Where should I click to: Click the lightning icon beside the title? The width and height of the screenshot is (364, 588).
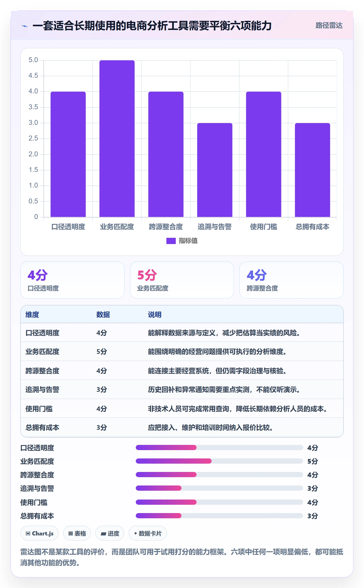pyautogui.click(x=25, y=26)
